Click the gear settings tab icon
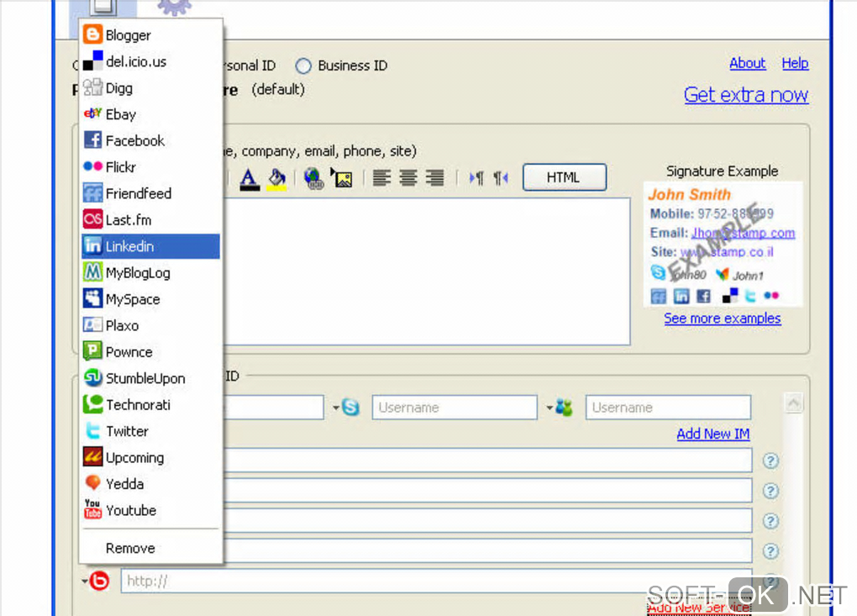The image size is (857, 616). (175, 7)
